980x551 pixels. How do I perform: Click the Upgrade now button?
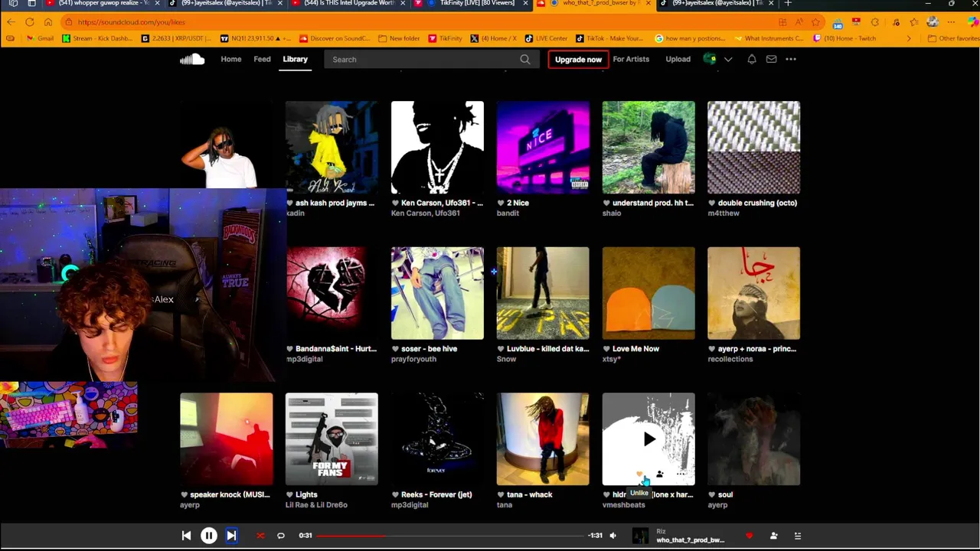click(x=578, y=59)
